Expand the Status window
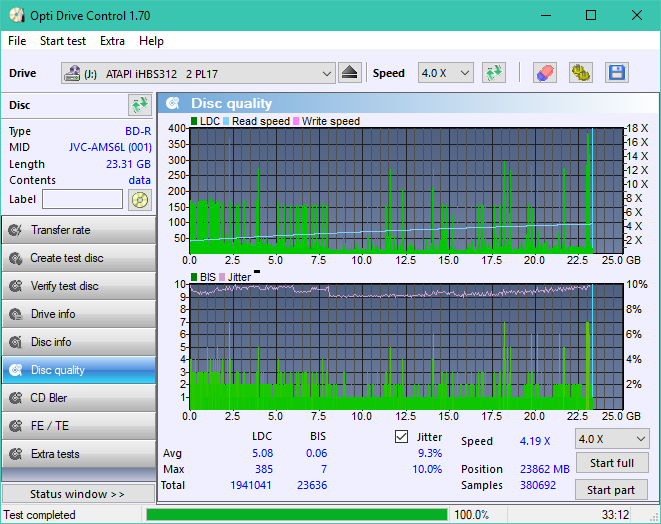Viewport: 661px width, 524px height. click(x=78, y=494)
